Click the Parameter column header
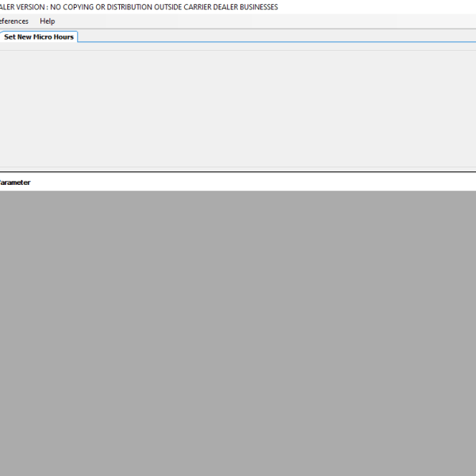The height and width of the screenshot is (476, 476). (14, 182)
